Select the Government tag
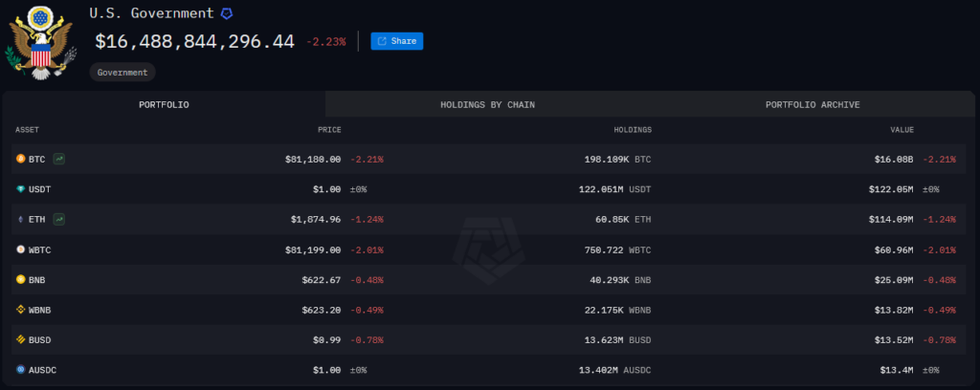Image resolution: width=980 pixels, height=390 pixels. (x=122, y=73)
